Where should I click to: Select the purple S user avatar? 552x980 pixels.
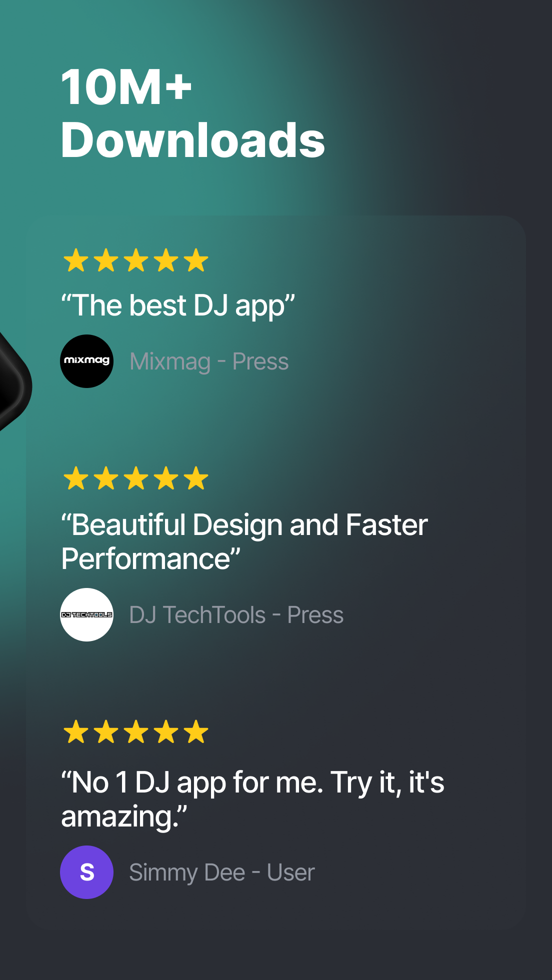pyautogui.click(x=86, y=872)
